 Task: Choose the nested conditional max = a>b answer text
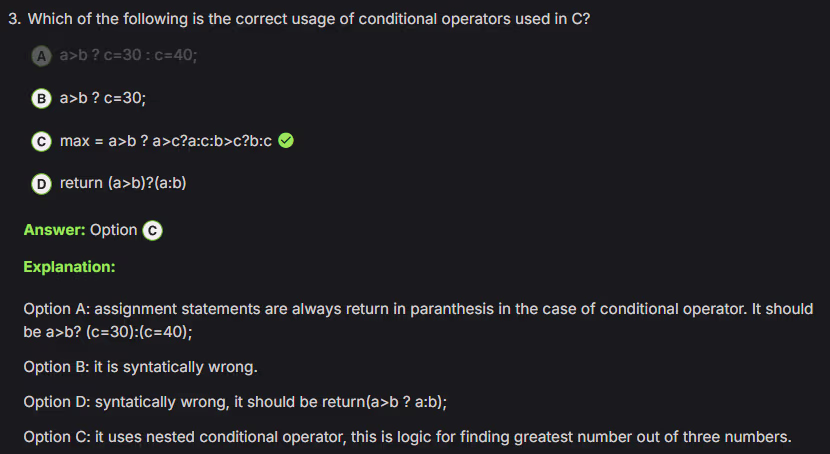(x=166, y=141)
